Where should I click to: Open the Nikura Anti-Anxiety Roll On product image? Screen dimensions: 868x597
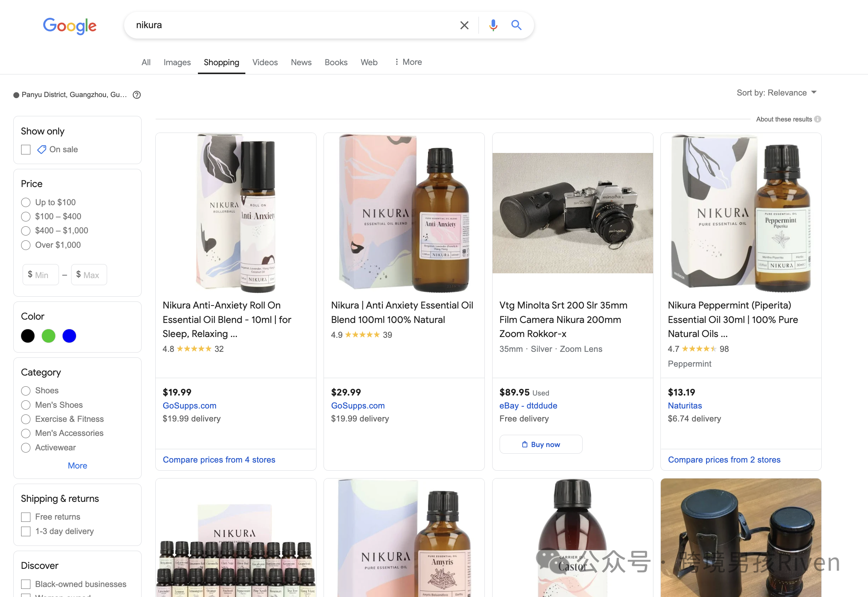click(x=236, y=213)
